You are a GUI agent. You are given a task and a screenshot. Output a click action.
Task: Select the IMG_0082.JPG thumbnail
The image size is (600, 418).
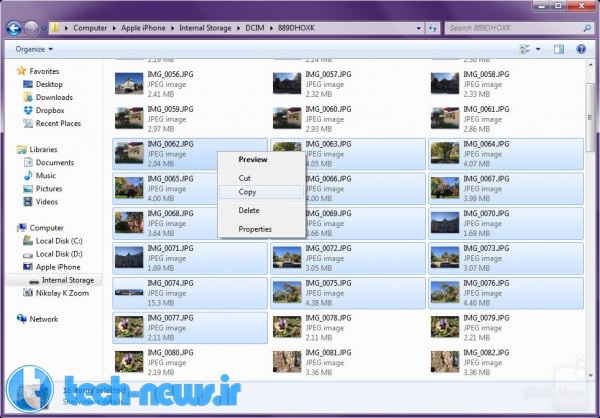445,362
